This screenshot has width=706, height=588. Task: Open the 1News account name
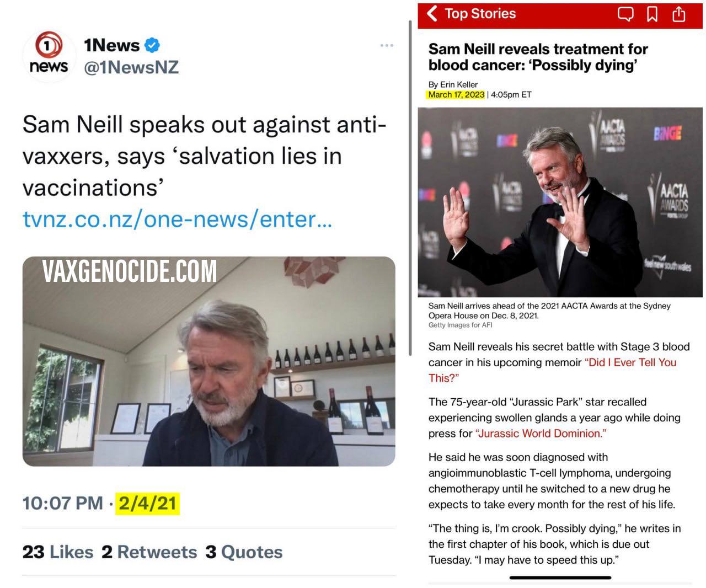[x=112, y=45]
